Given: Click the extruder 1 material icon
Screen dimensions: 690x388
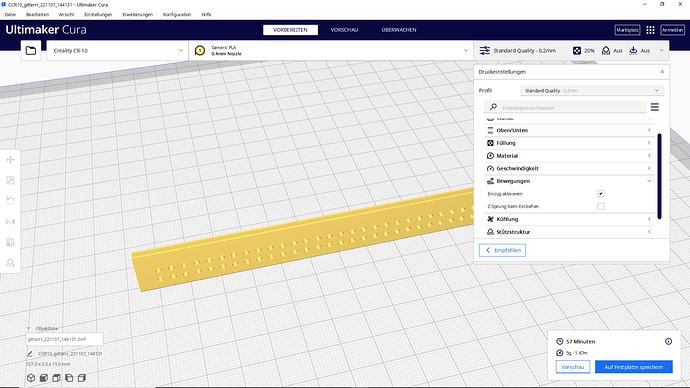Looking at the screenshot, I should pos(200,51).
